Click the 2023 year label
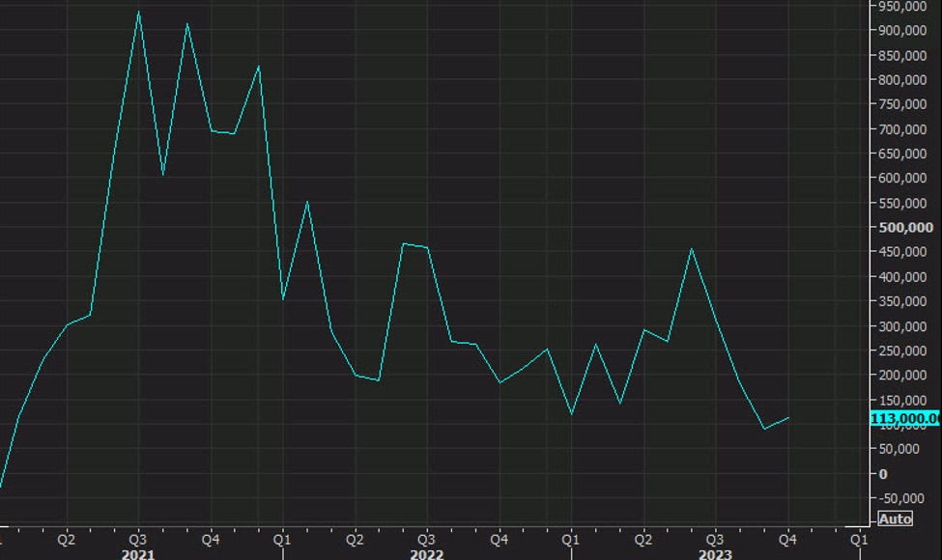This screenshot has height=560, width=942. (714, 554)
